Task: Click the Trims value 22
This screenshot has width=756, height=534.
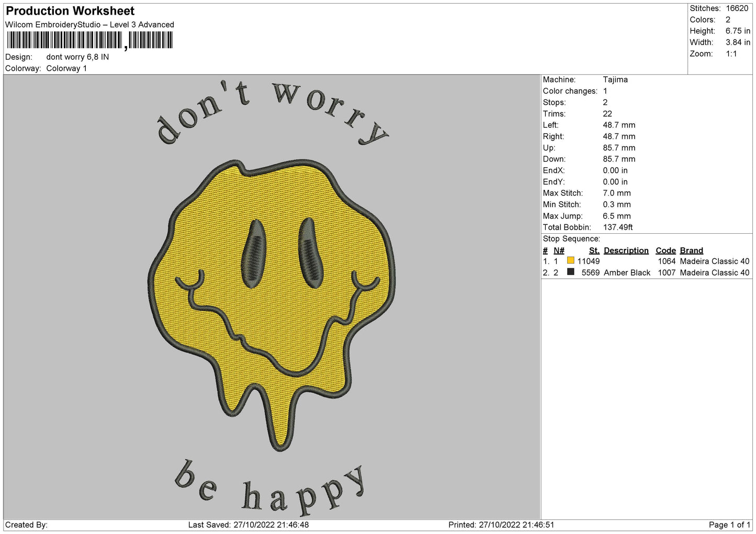Action: coord(607,113)
